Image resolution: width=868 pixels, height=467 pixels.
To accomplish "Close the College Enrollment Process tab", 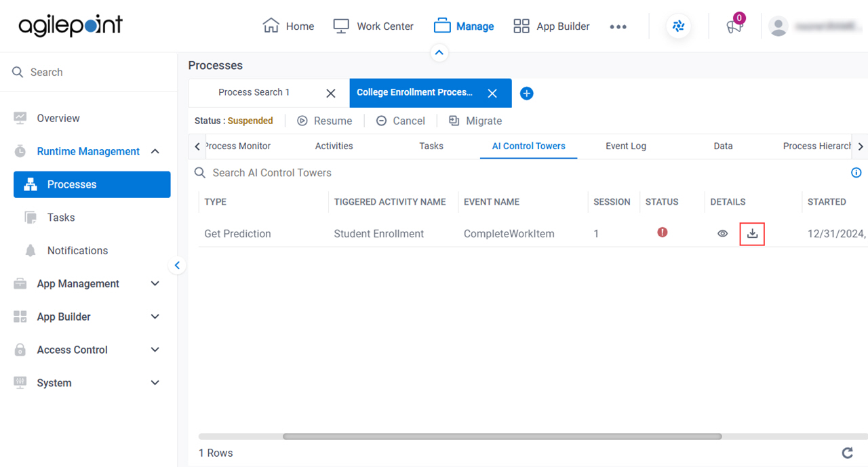I will click(x=492, y=94).
